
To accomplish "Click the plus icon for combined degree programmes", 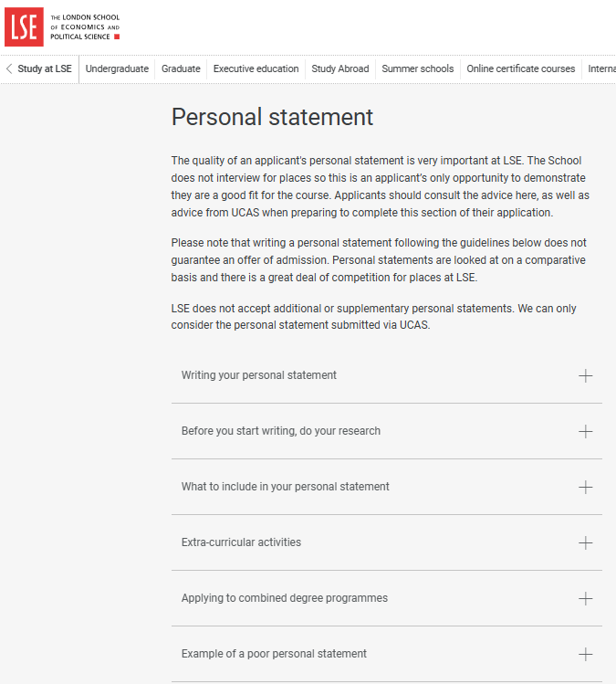I will pyautogui.click(x=585, y=598).
